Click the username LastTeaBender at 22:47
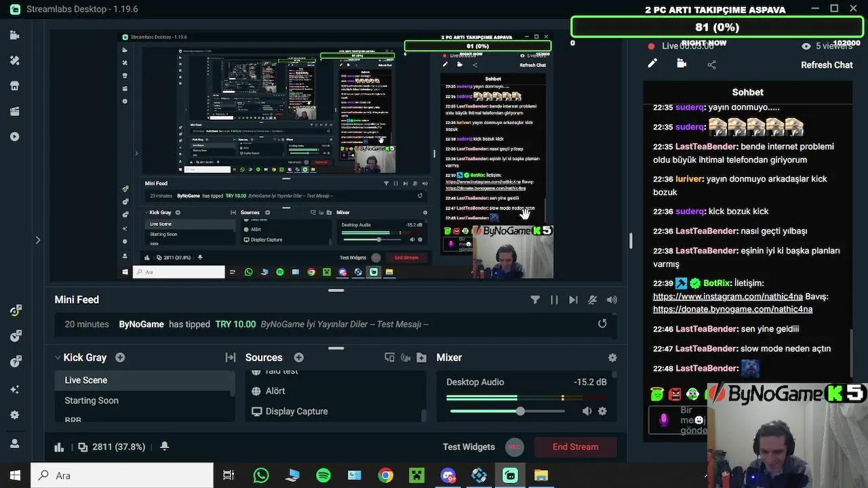The height and width of the screenshot is (488, 868). coord(707,348)
